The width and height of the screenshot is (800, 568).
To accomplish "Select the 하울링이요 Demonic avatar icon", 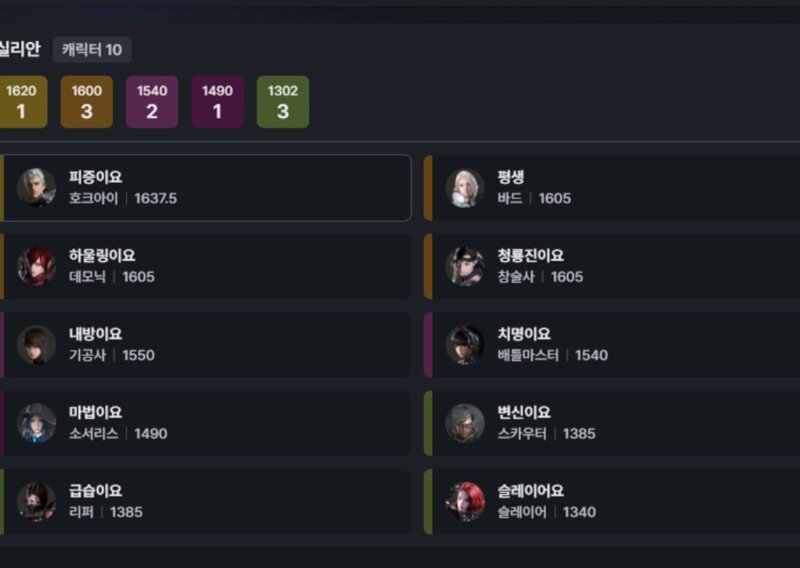I will [x=36, y=266].
